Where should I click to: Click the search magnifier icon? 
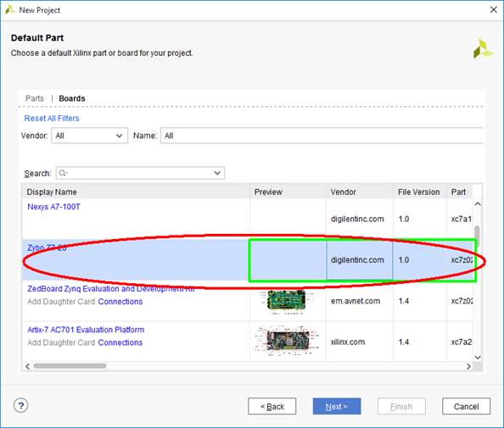pos(63,173)
